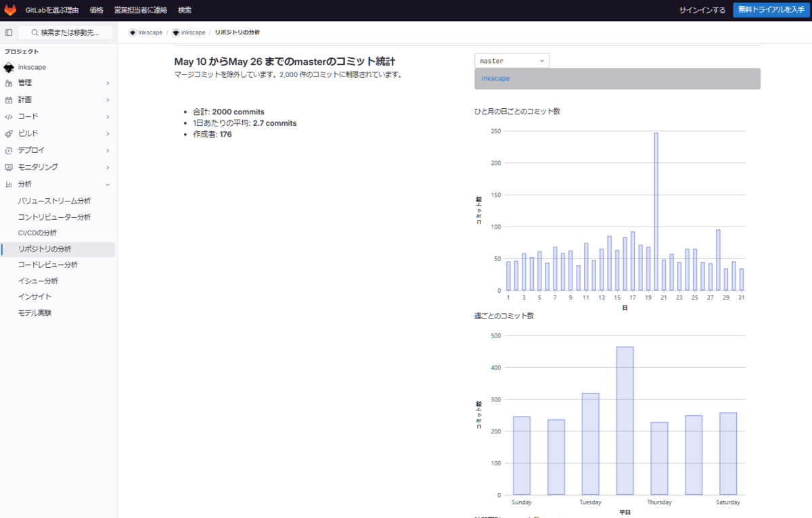Click 無料トライアルを入手 button

[771, 9]
